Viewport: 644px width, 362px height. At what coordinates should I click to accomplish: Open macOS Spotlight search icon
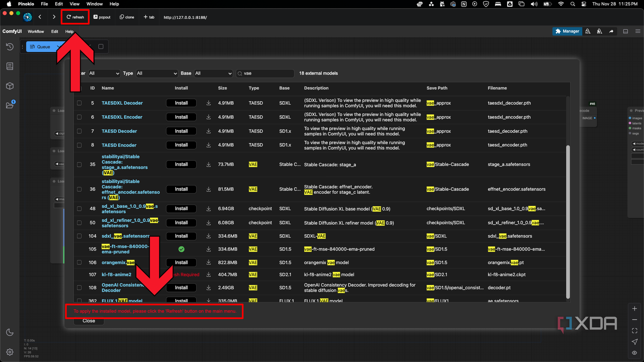pyautogui.click(x=573, y=4)
